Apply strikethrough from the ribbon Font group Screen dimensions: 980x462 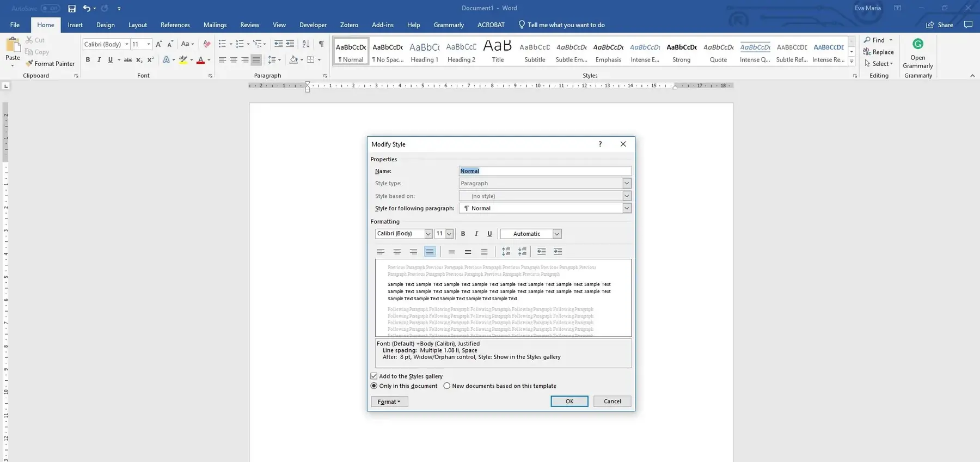pyautogui.click(x=128, y=60)
